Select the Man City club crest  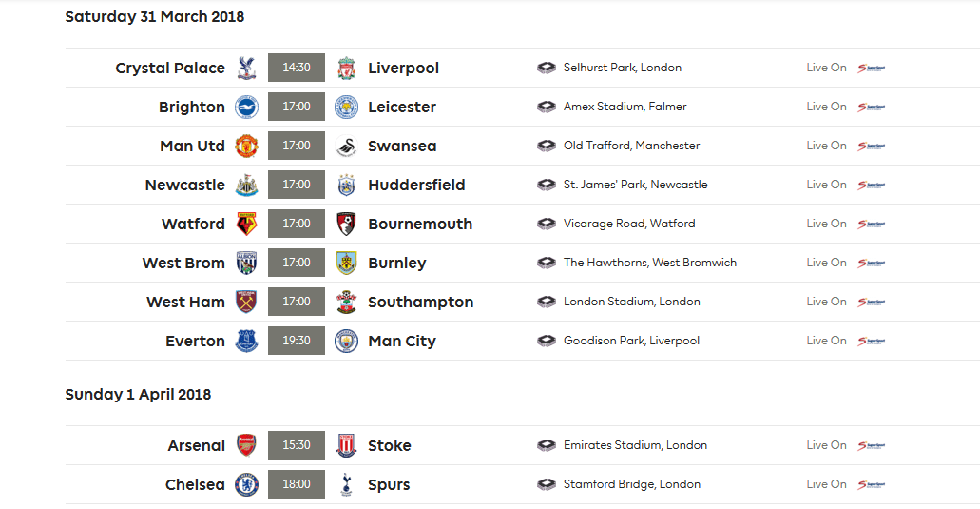pos(346,341)
